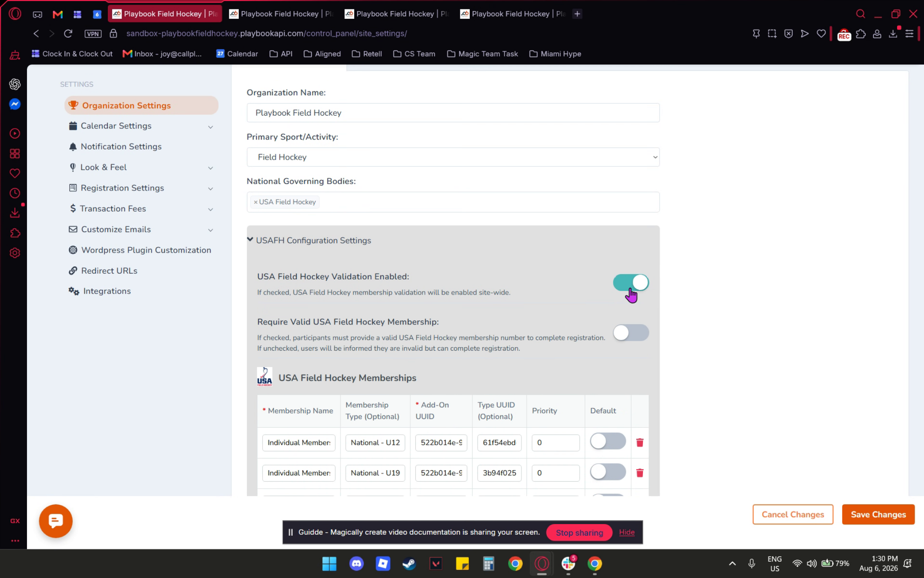The width and height of the screenshot is (924, 578).
Task: Delete the National - U19 membership row
Action: (640, 473)
